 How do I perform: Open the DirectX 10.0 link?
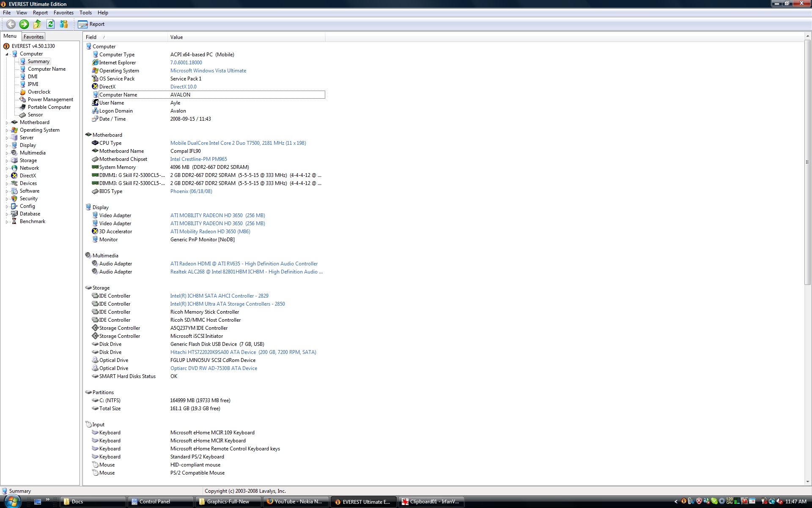point(183,87)
